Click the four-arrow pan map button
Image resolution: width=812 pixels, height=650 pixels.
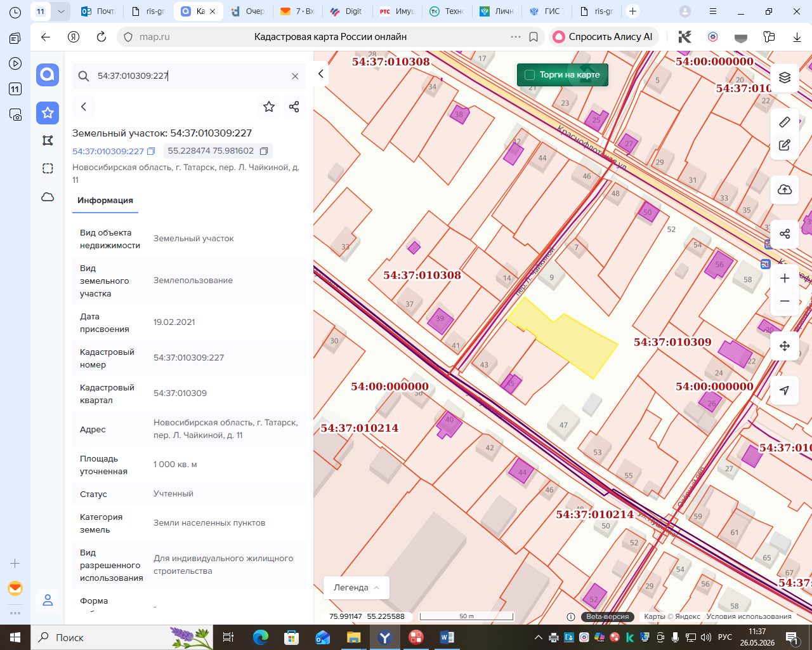pos(785,346)
